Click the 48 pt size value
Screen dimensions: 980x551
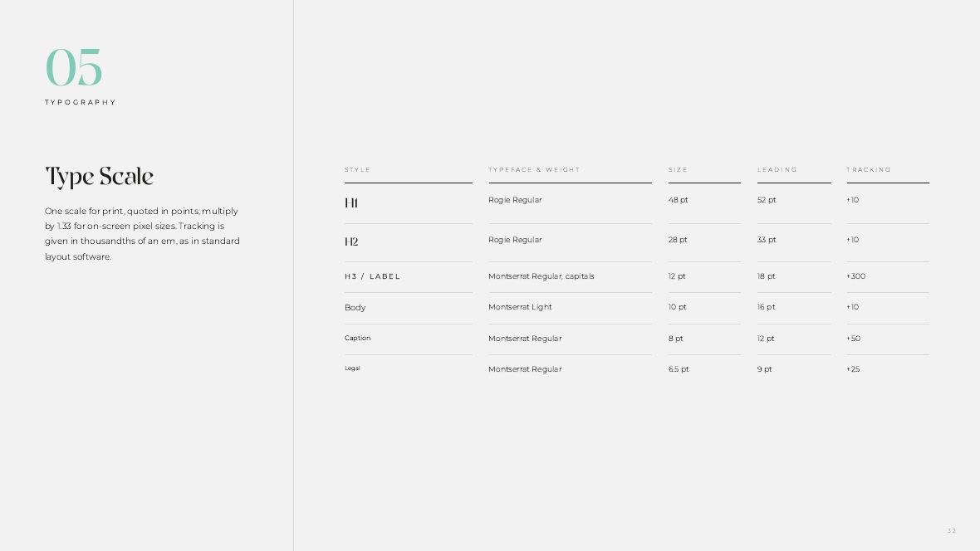click(x=679, y=200)
